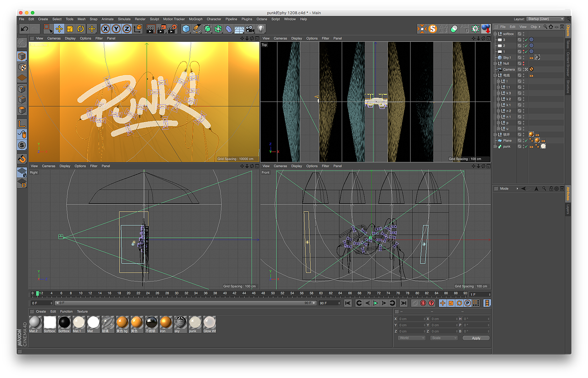Click Record Active Objects button
Screen dimensions: 588x378
pos(415,303)
